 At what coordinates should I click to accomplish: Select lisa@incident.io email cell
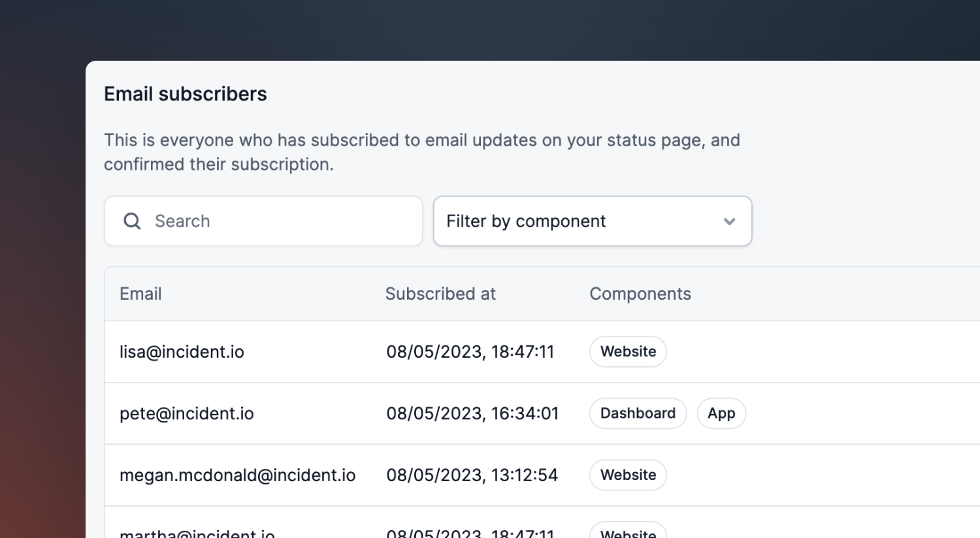coord(182,352)
